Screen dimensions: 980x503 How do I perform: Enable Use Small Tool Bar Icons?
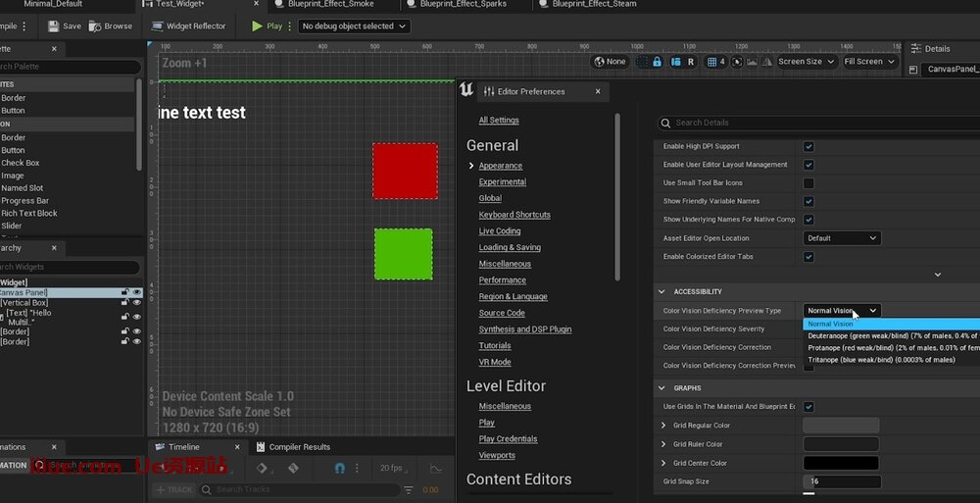(x=808, y=182)
